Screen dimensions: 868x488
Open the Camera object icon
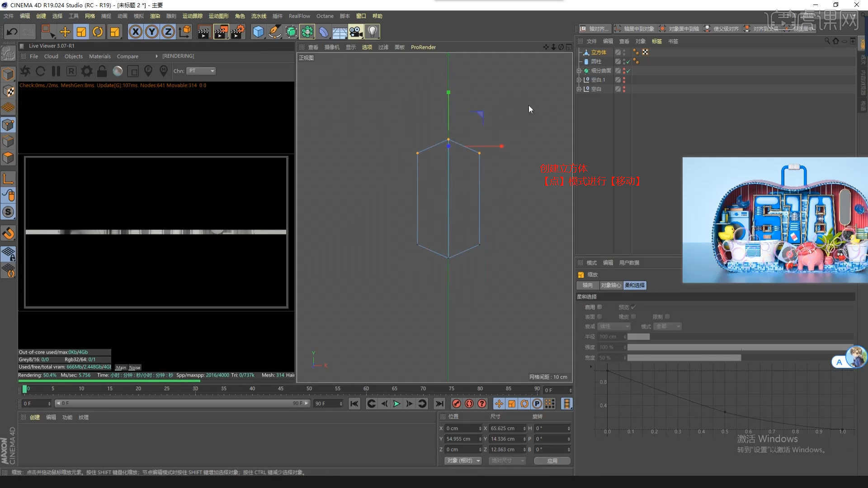click(x=356, y=32)
